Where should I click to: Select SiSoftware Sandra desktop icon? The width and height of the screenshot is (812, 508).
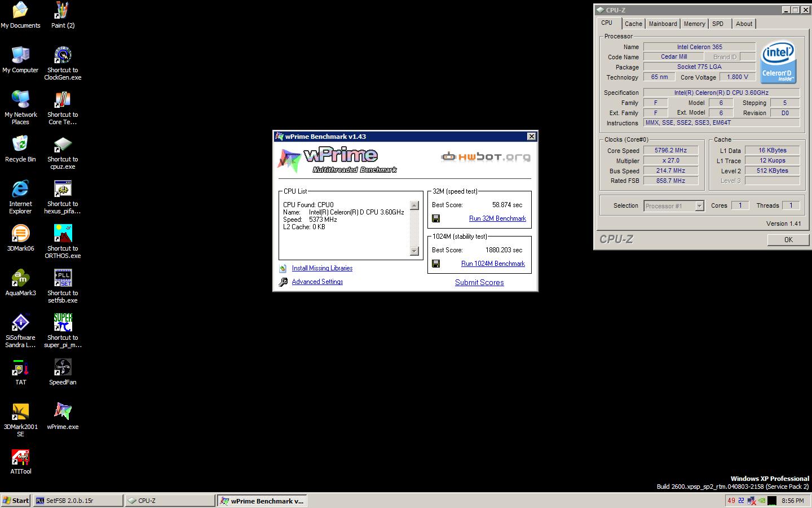click(x=20, y=330)
